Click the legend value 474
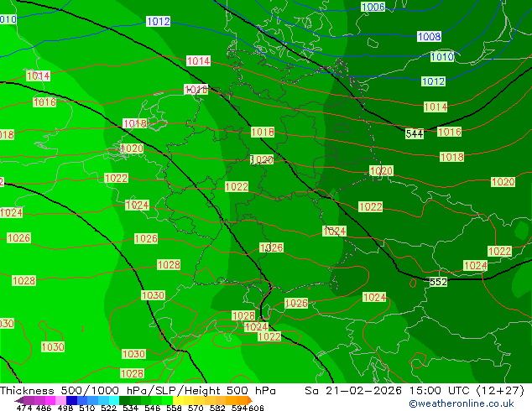 click(24, 408)
